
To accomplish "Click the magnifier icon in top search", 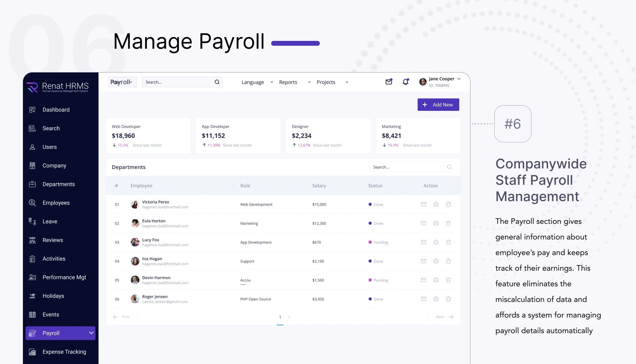I will pyautogui.click(x=217, y=82).
